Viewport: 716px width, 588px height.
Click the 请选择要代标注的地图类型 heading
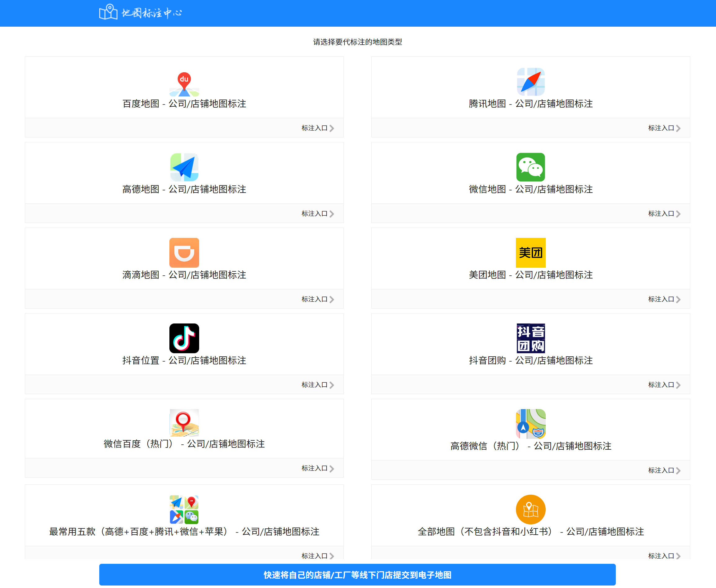coord(357,42)
